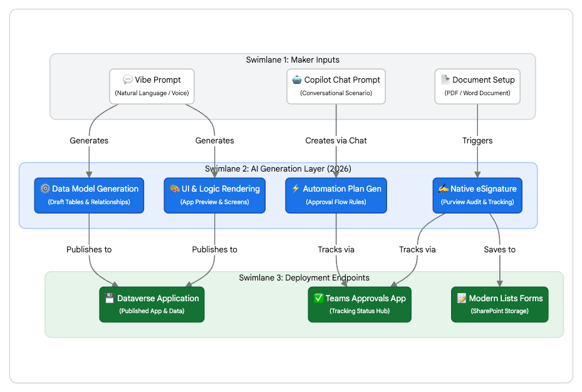Click the Swimlane 1: Maker Inputs title

[x=293, y=60]
